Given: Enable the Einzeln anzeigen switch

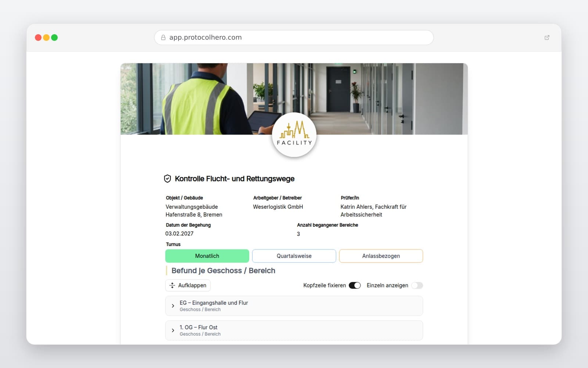Looking at the screenshot, I should coord(417,285).
